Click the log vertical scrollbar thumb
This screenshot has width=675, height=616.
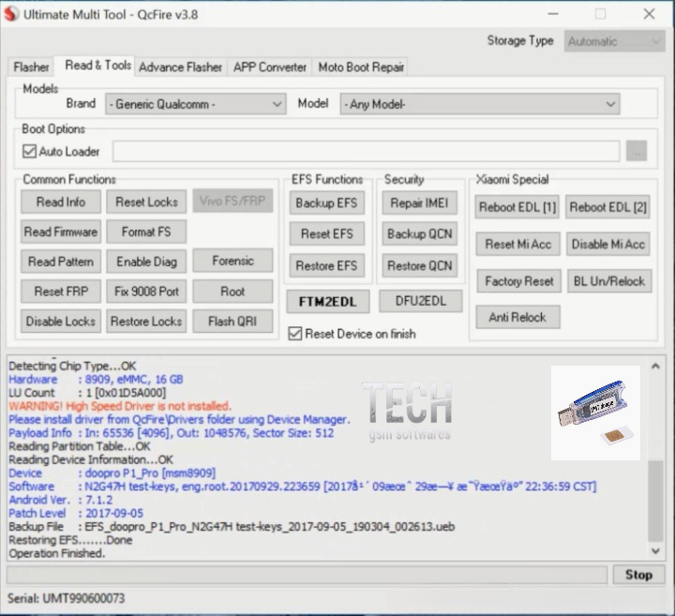coord(655,501)
